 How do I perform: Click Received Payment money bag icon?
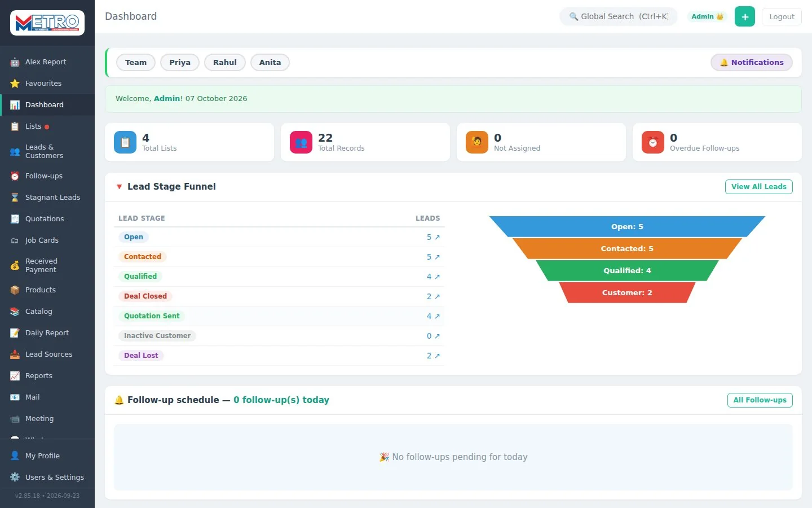15,265
